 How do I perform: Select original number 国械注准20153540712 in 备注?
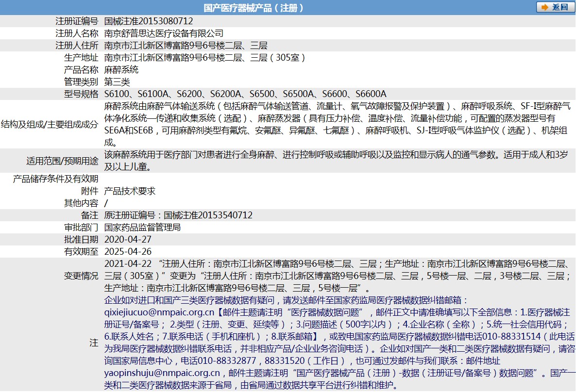click(208, 215)
